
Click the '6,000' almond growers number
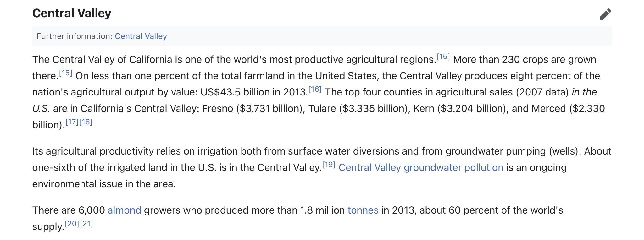(x=92, y=210)
